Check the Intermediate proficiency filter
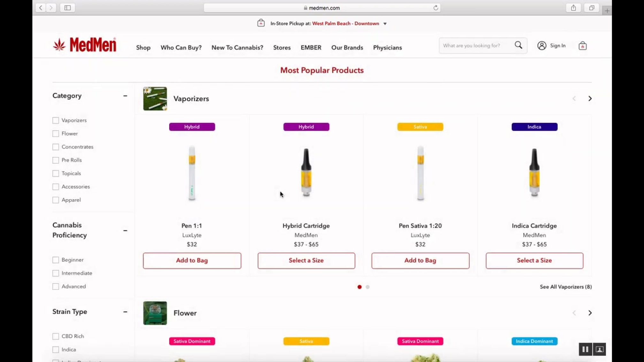The width and height of the screenshot is (644, 362). click(x=56, y=273)
